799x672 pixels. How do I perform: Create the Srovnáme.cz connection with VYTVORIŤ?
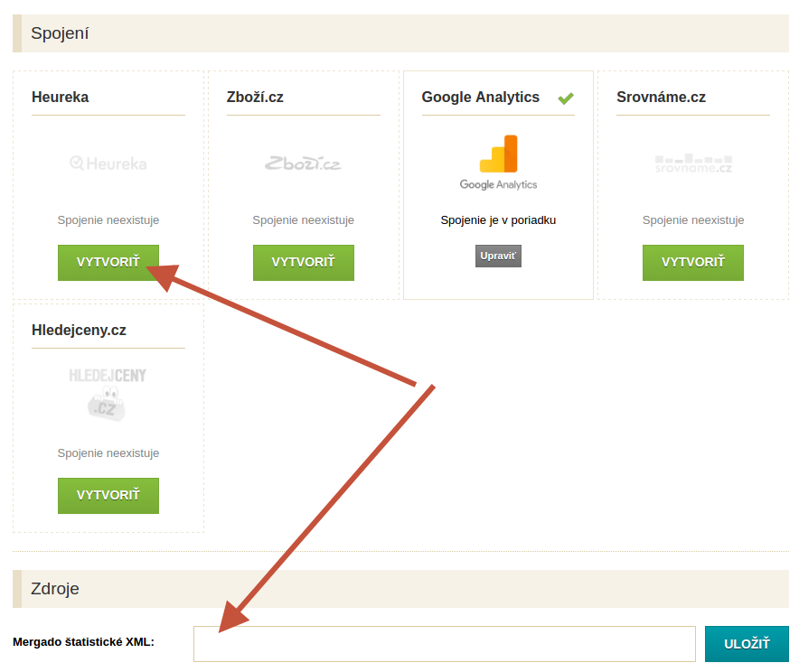coord(693,263)
